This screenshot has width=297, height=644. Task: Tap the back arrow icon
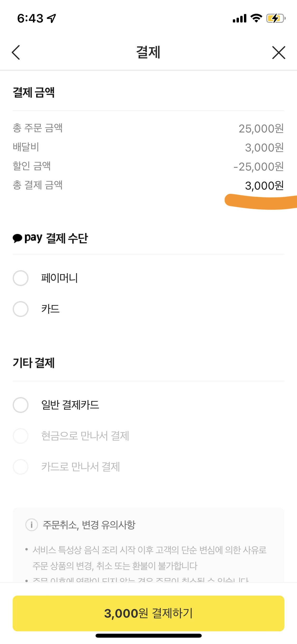tap(16, 52)
